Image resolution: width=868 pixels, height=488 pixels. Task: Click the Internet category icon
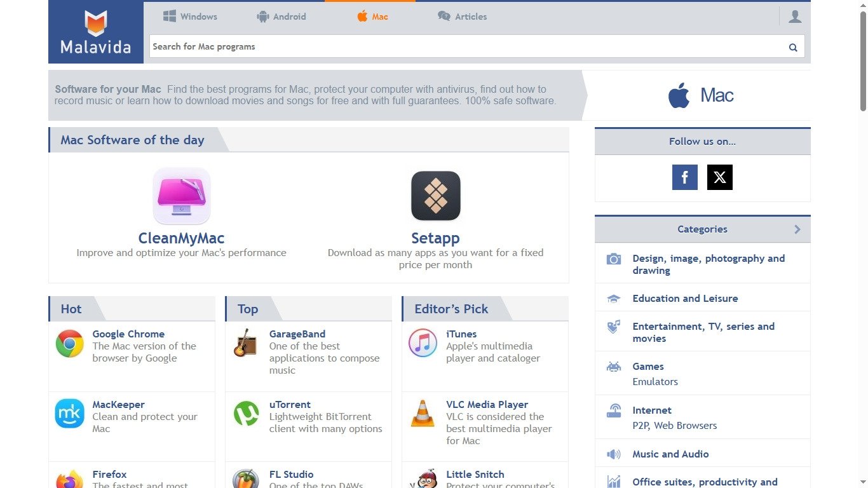tap(613, 410)
